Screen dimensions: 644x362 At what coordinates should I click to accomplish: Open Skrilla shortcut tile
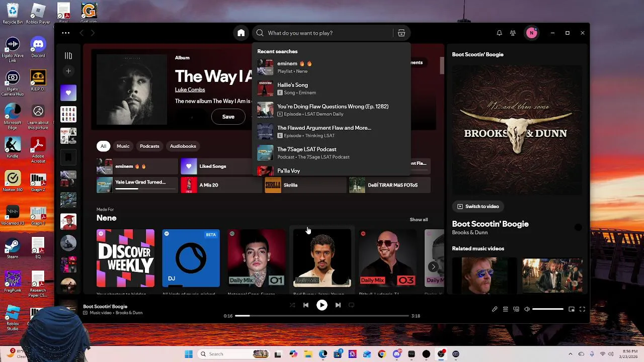click(305, 185)
